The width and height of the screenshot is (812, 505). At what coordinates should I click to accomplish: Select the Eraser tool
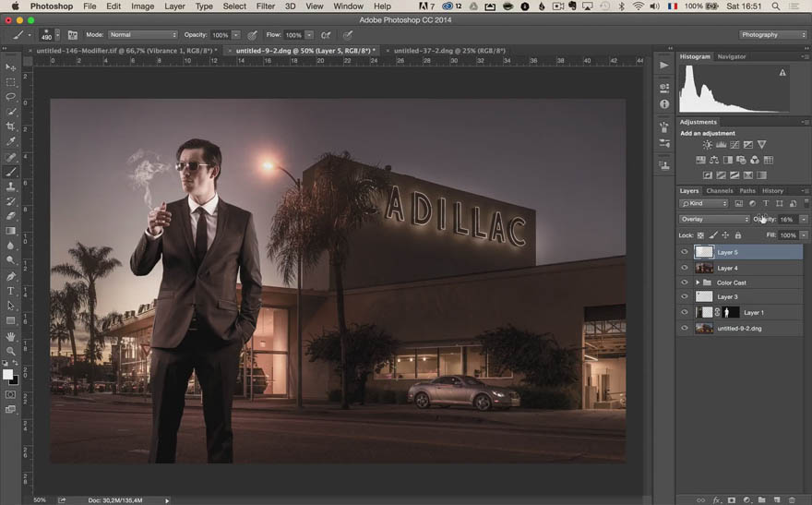[10, 215]
